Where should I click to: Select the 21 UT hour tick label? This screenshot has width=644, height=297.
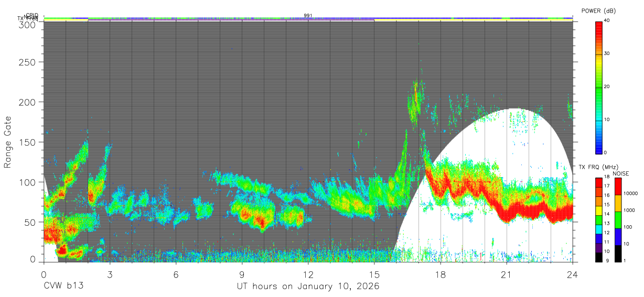coord(507,273)
